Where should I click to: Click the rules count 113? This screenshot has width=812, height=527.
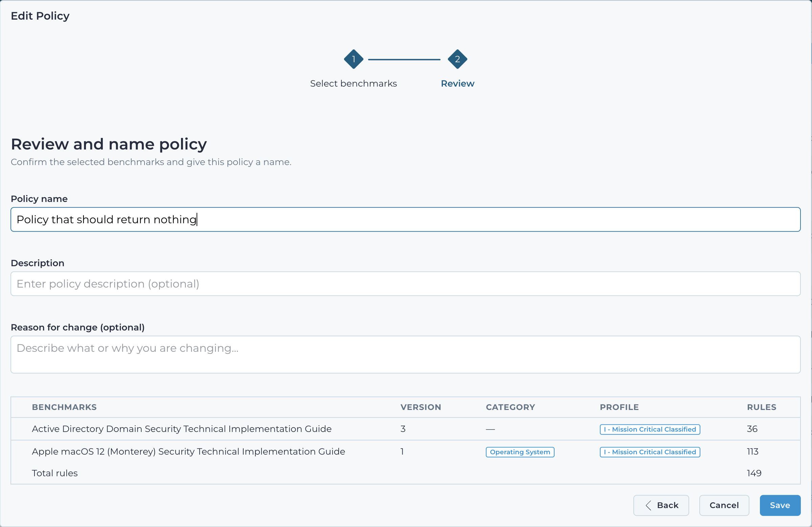tap(752, 451)
